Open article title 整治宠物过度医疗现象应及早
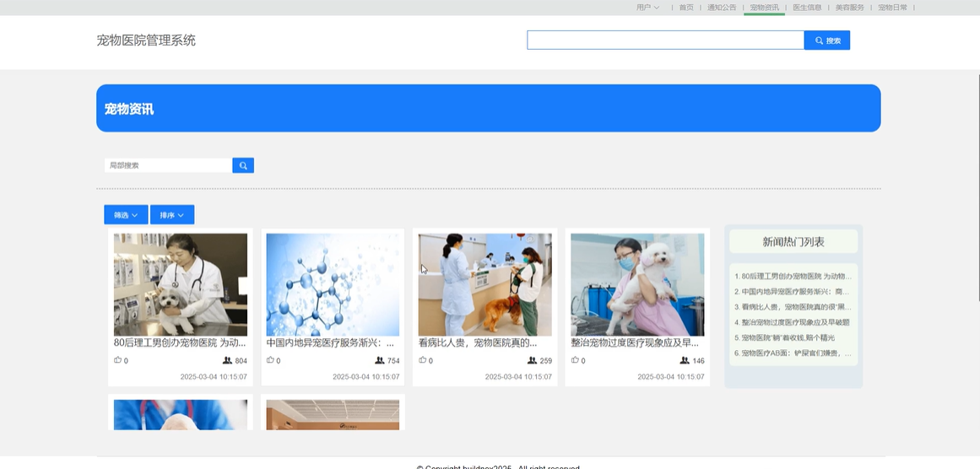This screenshot has height=469, width=980. point(635,342)
